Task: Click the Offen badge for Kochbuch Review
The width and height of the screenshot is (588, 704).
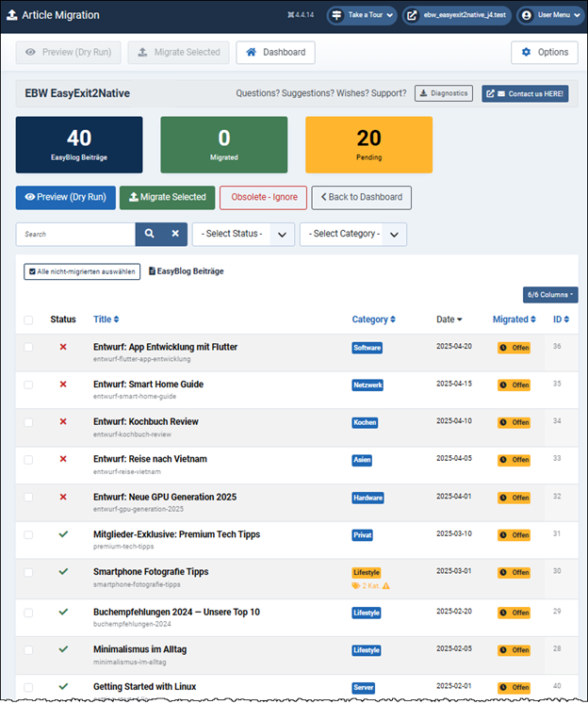Action: click(514, 422)
